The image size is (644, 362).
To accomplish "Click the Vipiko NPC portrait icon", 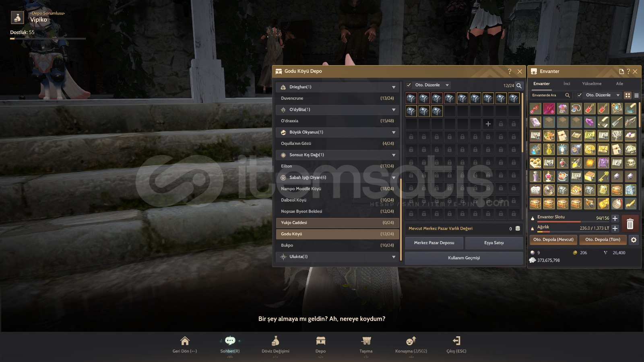I will click(17, 18).
